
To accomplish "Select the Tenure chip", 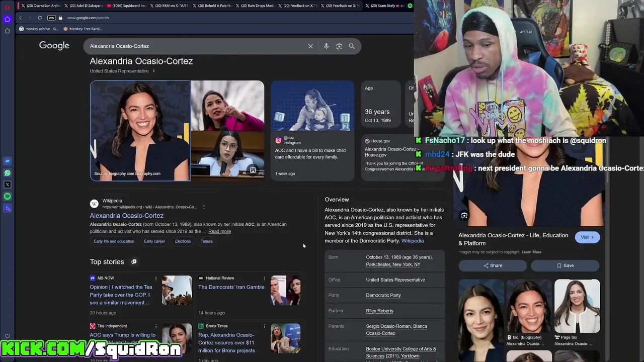I will (x=207, y=241).
